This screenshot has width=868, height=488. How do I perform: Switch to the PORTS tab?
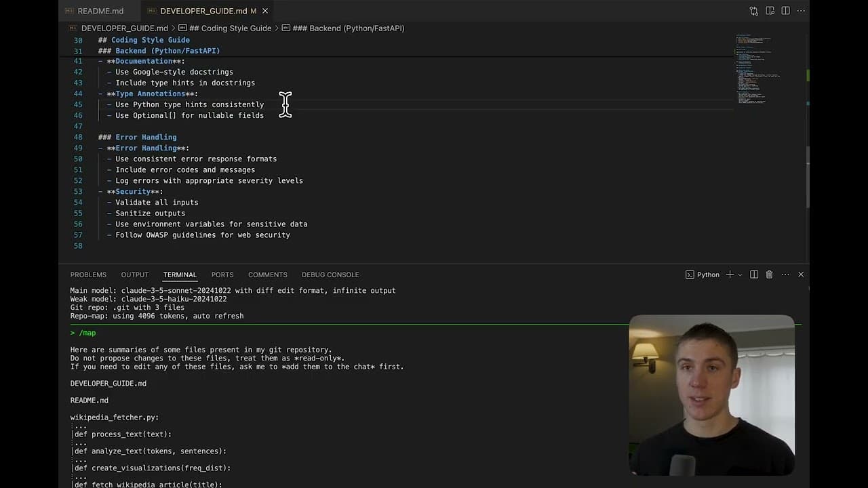tap(222, 274)
